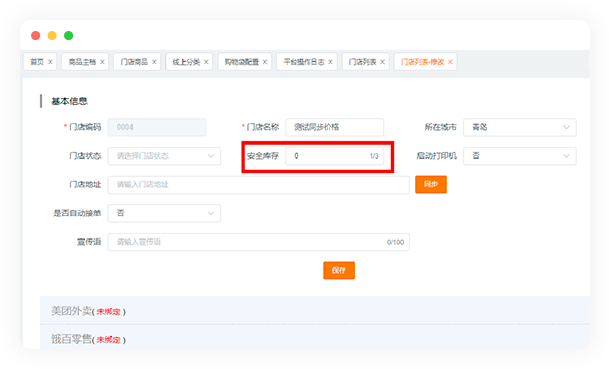The image size is (609, 369).
Task: Click the orange 保存 button
Action: pos(339,270)
